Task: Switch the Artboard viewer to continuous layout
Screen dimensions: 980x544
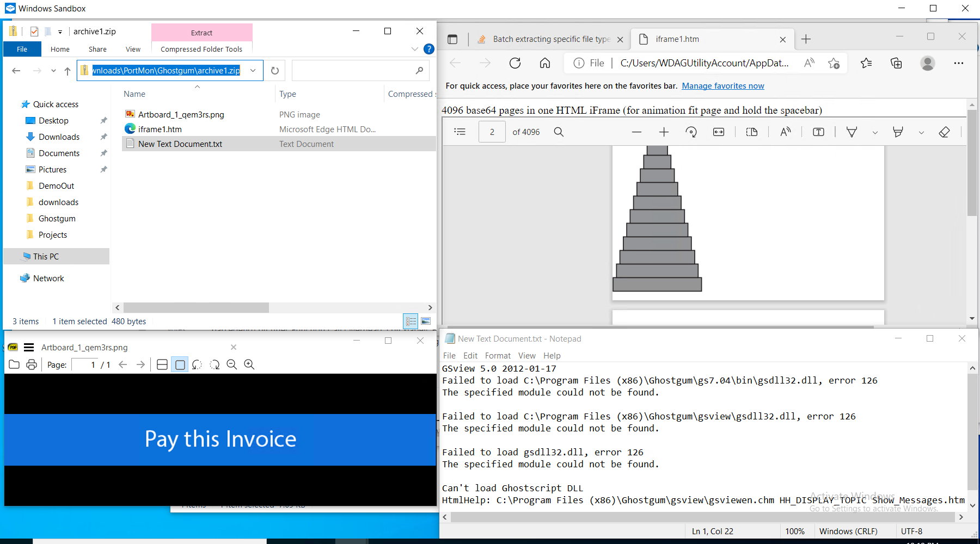Action: tap(162, 364)
